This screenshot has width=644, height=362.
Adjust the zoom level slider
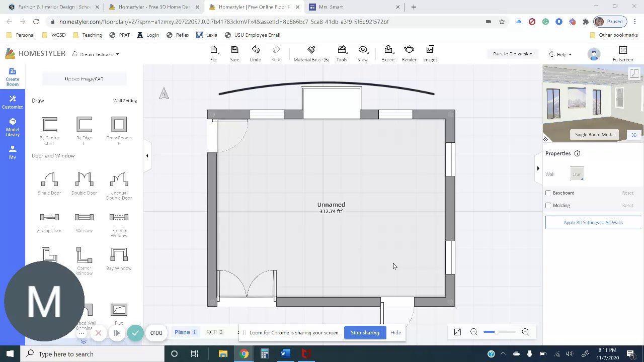tap(499, 332)
